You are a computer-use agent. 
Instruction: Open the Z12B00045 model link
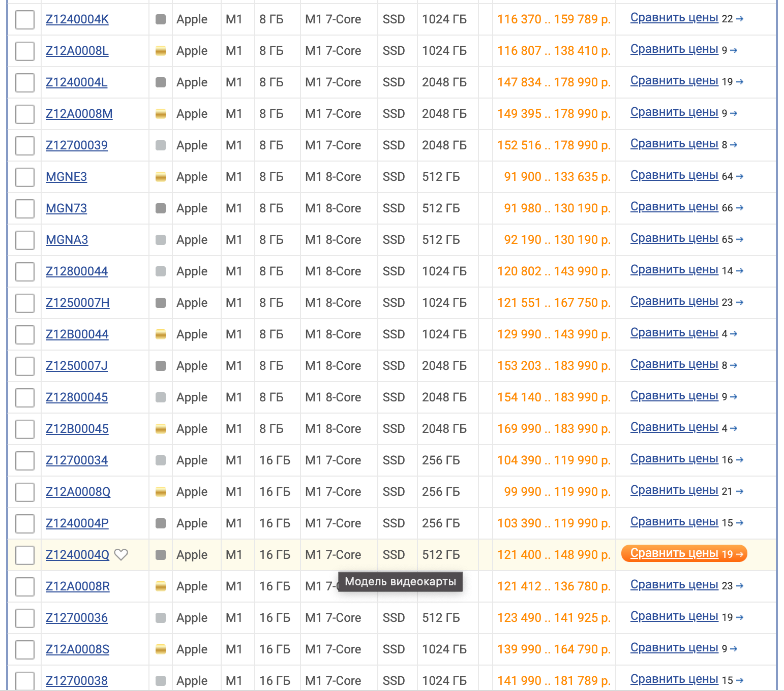point(77,429)
